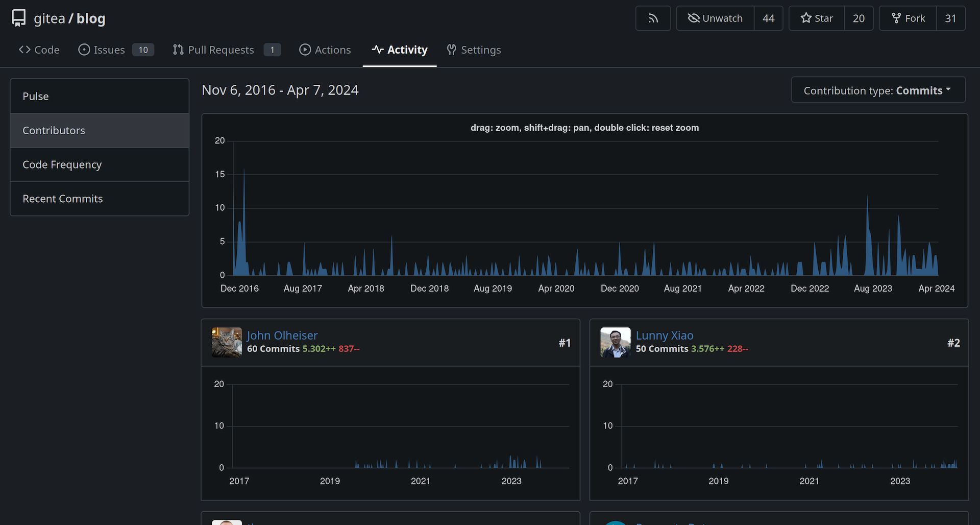Viewport: 980px width, 525px height.
Task: Open the Contribution type Commits dropdown
Action: 877,90
